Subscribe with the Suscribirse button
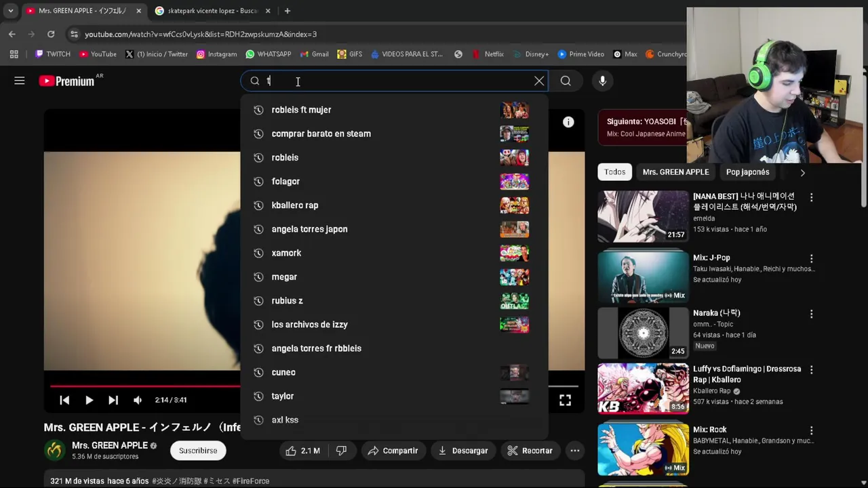The height and width of the screenshot is (488, 868). 198,451
